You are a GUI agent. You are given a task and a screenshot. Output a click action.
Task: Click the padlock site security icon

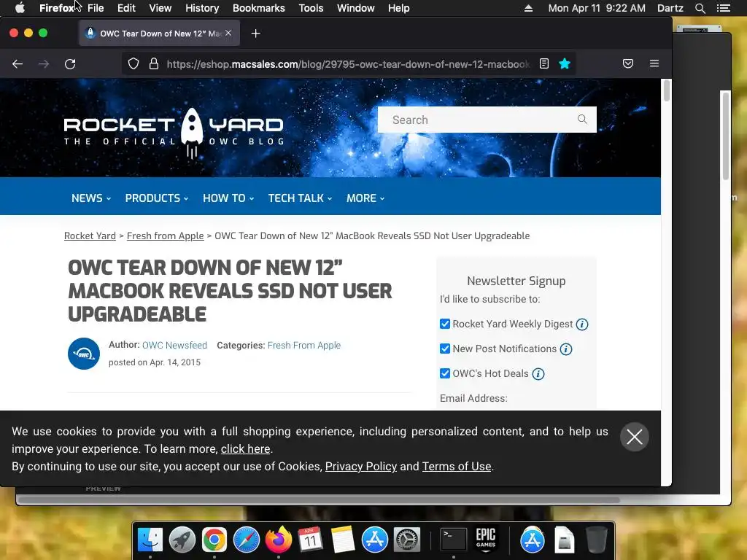153,64
